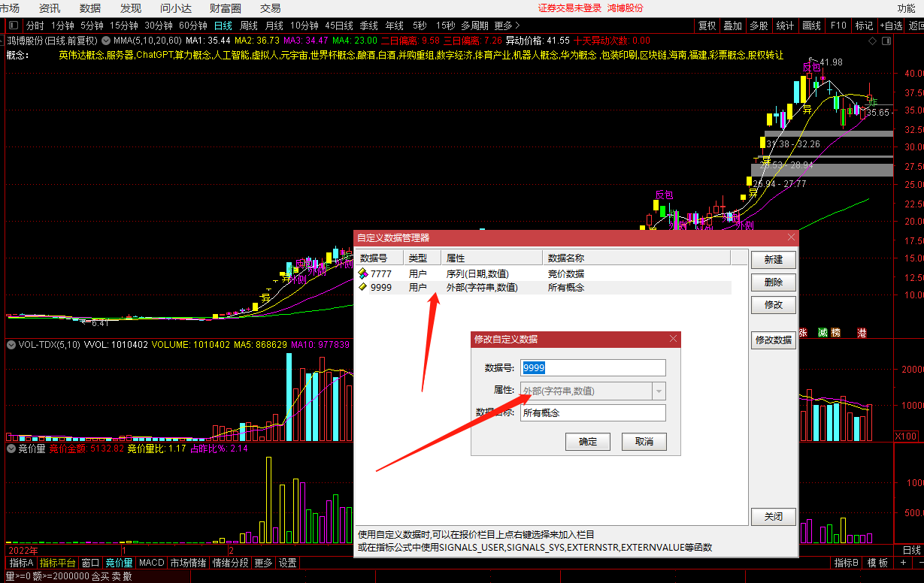Open the 指标平台 tab
This screenshot has height=583, width=924.
tap(57, 563)
